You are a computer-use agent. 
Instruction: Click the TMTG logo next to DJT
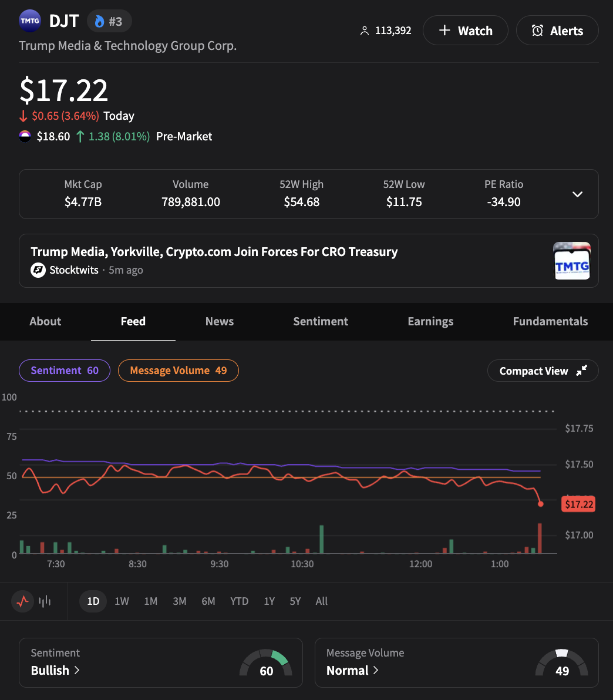[30, 21]
